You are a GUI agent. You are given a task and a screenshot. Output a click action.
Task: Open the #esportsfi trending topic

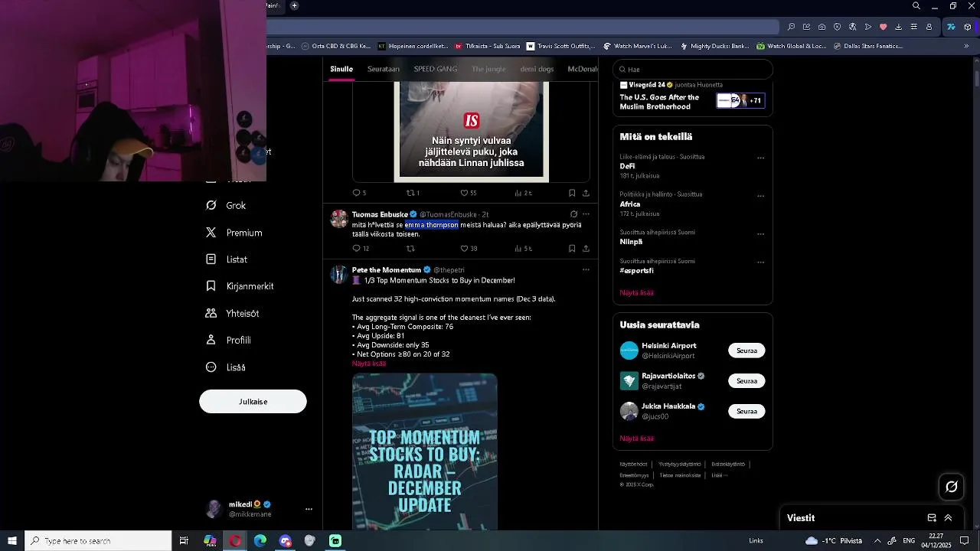coord(636,271)
